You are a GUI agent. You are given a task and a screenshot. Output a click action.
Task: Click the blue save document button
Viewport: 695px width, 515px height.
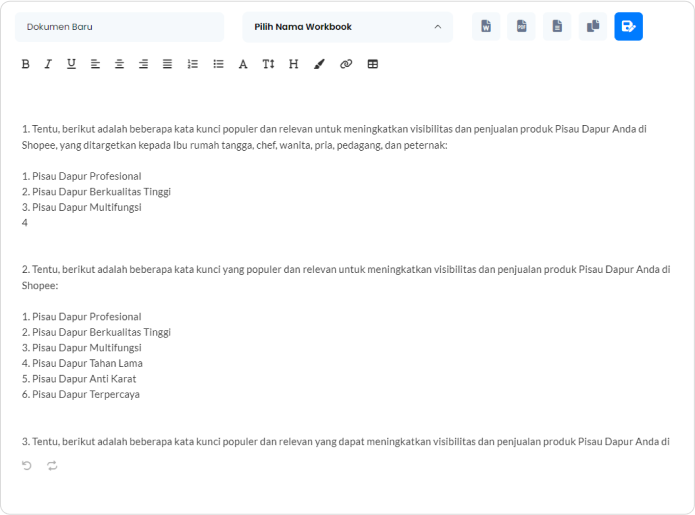pyautogui.click(x=628, y=27)
